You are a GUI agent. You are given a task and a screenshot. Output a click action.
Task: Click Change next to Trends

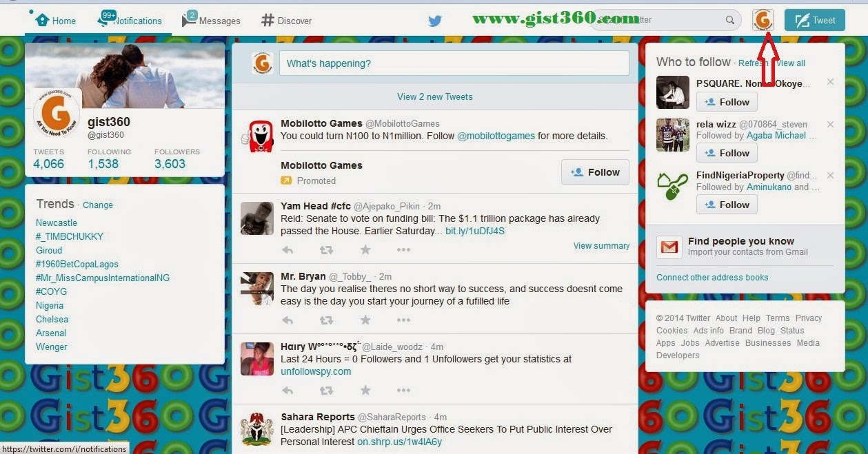[98, 205]
